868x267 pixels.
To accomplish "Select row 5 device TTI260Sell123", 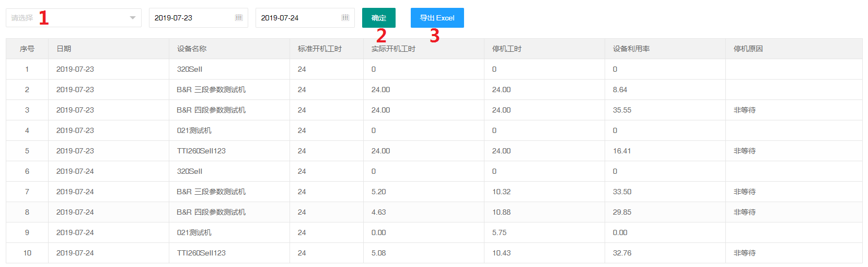I will [201, 151].
